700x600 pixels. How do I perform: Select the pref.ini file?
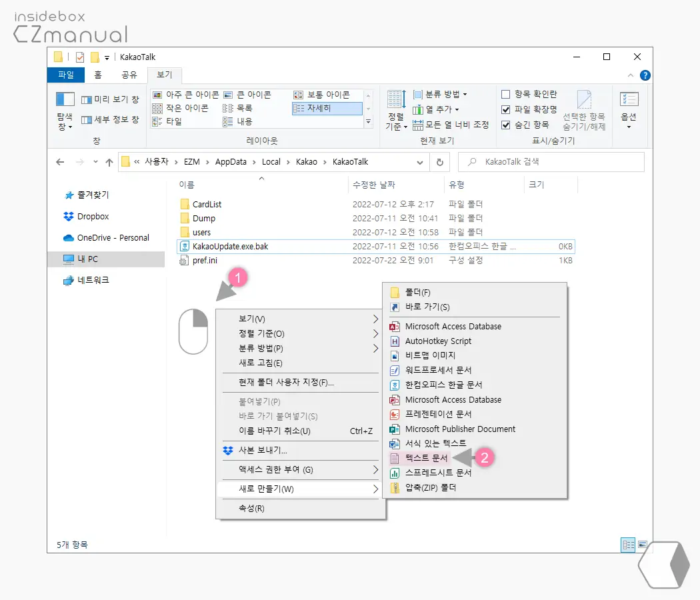(205, 260)
